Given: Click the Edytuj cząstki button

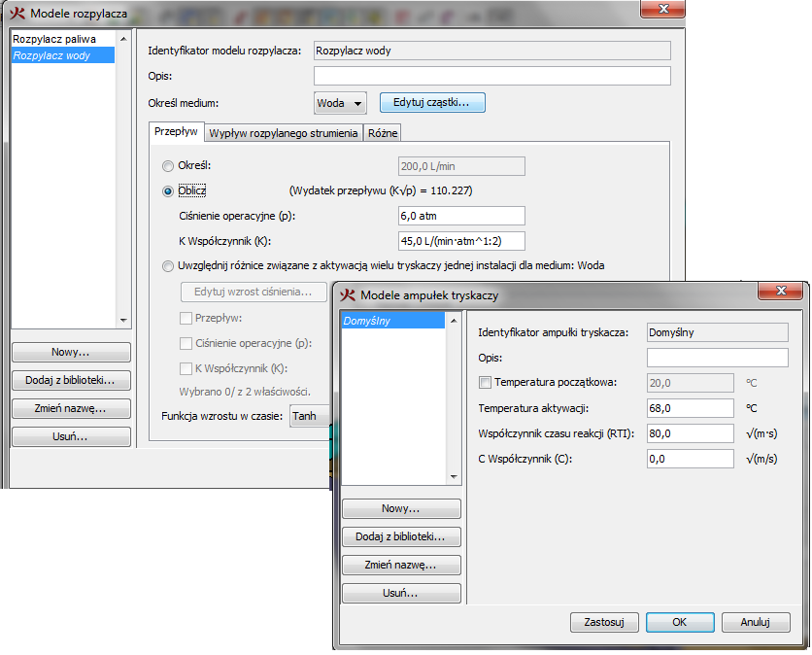Looking at the screenshot, I should pos(432,102).
